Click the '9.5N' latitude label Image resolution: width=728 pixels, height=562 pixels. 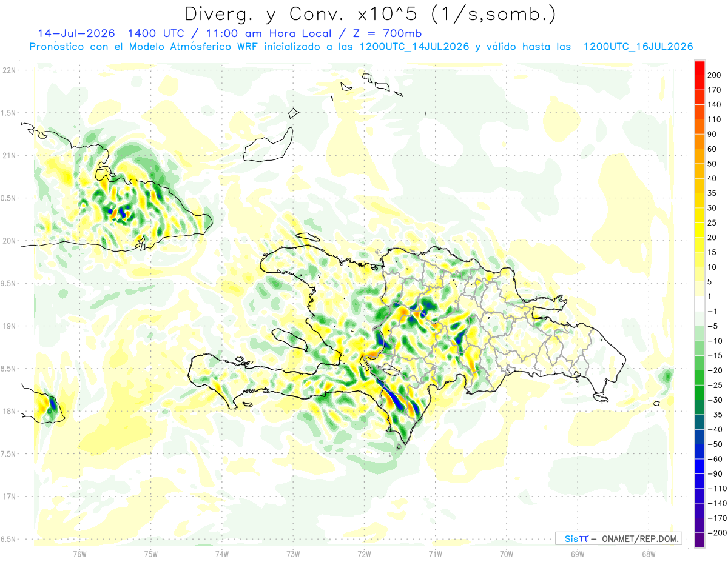8,283
